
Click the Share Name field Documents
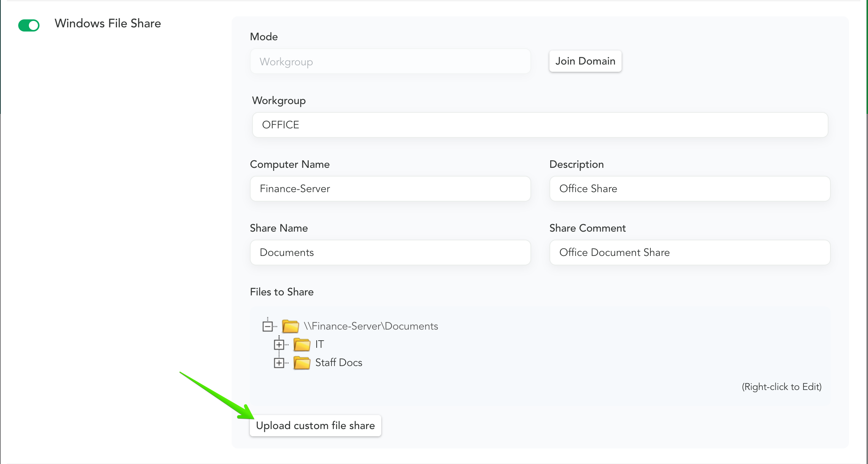click(x=390, y=253)
